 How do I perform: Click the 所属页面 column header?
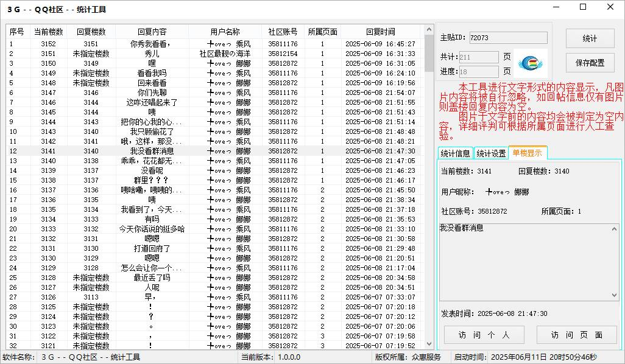[322, 32]
